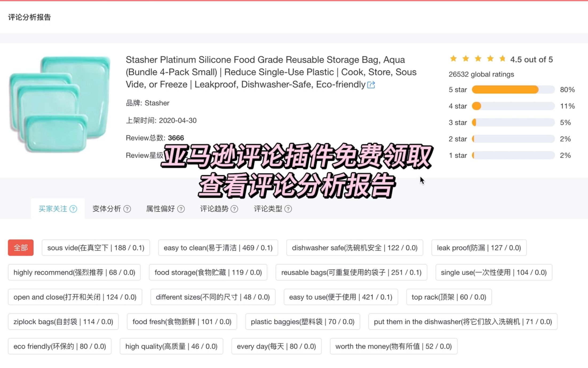Click the 4 star rating bar
This screenshot has height=368, width=588.
pyautogui.click(x=513, y=106)
